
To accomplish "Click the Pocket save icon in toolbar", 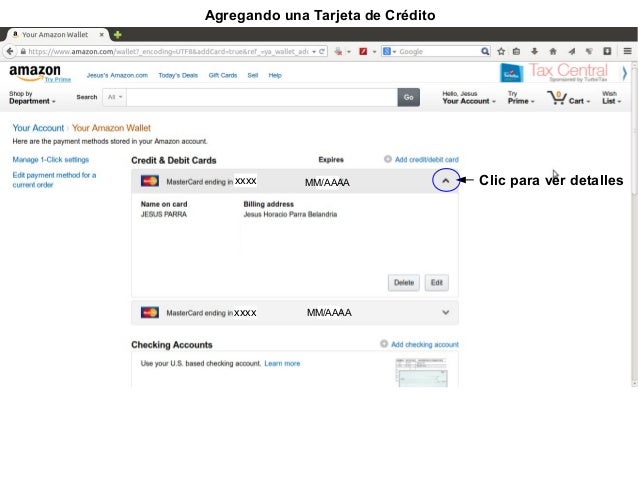I will coord(607,51).
